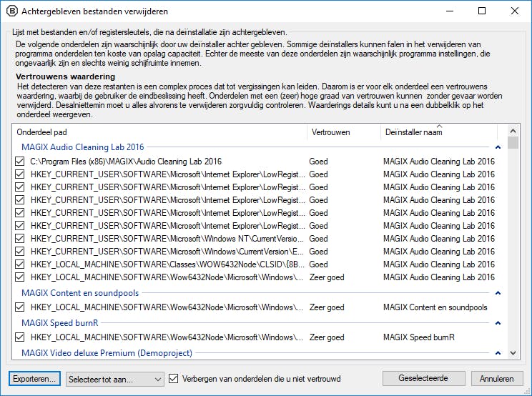Image resolution: width=532 pixels, height=396 pixels.
Task: Click the scrollbar up arrow
Action: tap(513, 131)
